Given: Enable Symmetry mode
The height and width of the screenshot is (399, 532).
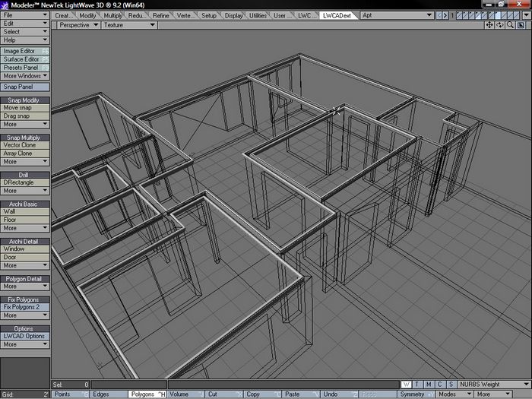Looking at the screenshot, I should (411, 394).
